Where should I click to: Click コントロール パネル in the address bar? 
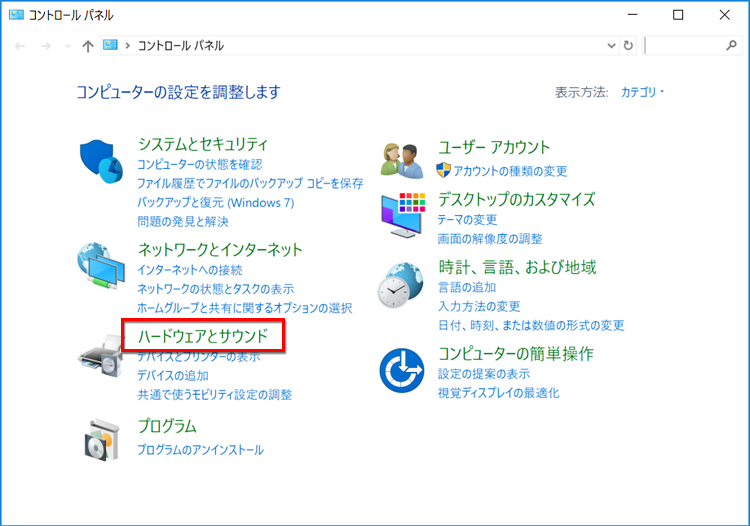click(x=181, y=45)
